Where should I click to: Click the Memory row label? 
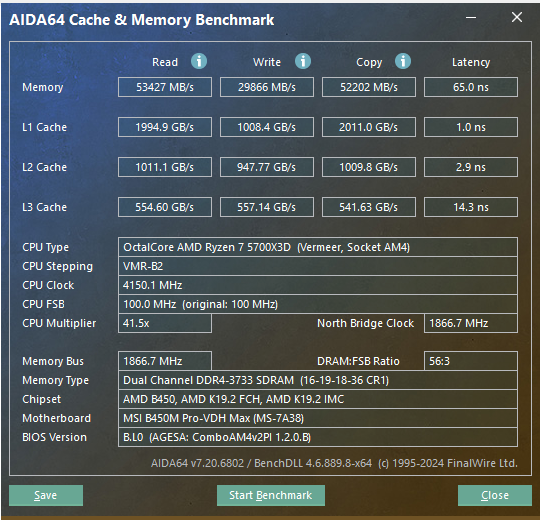[x=43, y=87]
